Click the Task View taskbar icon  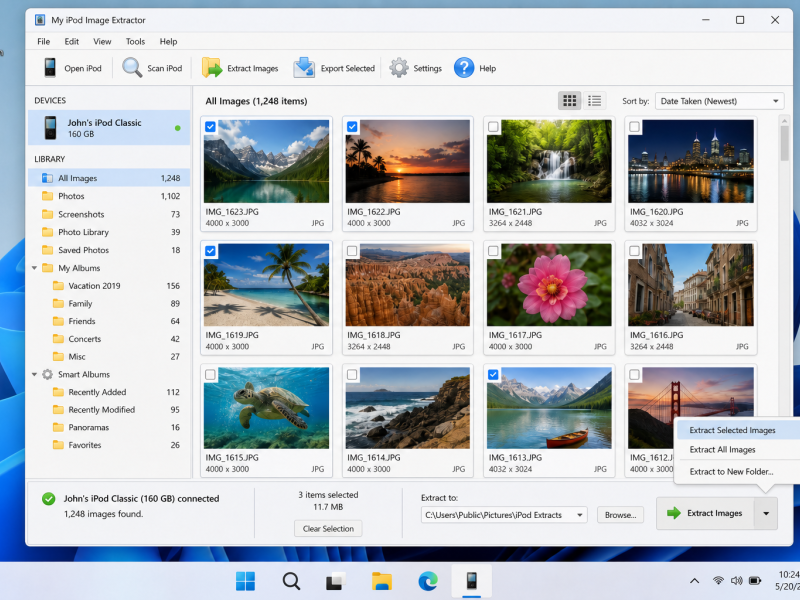(x=336, y=581)
